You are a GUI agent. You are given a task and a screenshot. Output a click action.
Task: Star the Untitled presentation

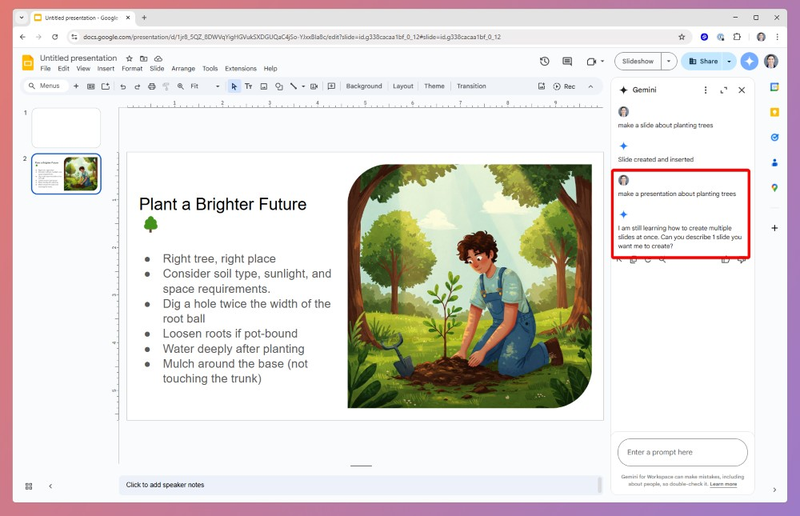click(x=130, y=59)
